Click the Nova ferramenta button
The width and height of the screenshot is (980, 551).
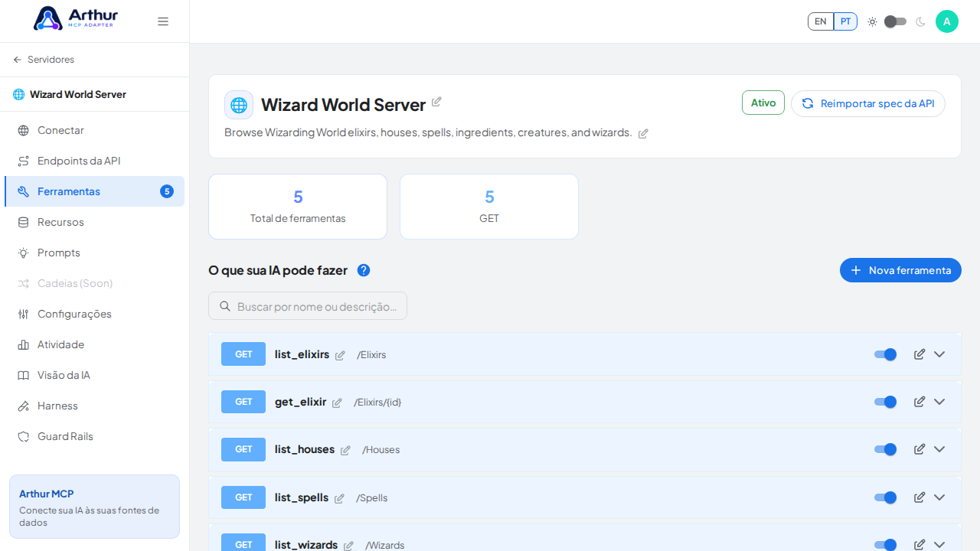[900, 270]
